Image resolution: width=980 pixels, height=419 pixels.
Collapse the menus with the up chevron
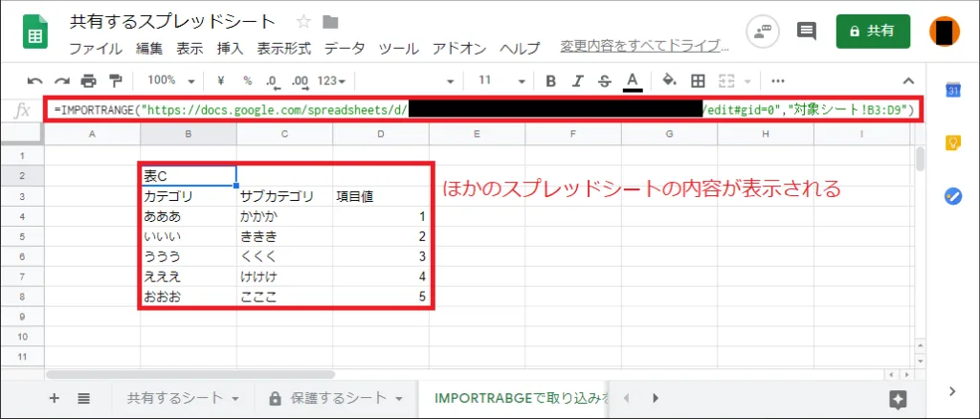coord(909,80)
